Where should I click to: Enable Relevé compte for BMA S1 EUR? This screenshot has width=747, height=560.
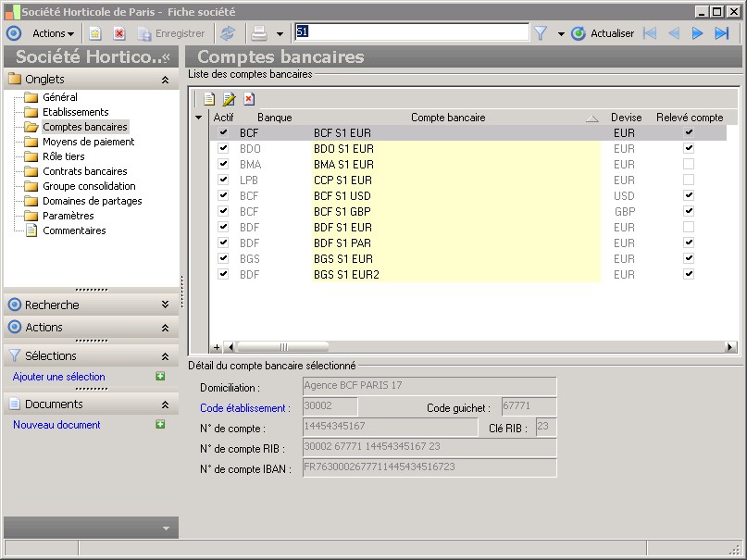[688, 164]
